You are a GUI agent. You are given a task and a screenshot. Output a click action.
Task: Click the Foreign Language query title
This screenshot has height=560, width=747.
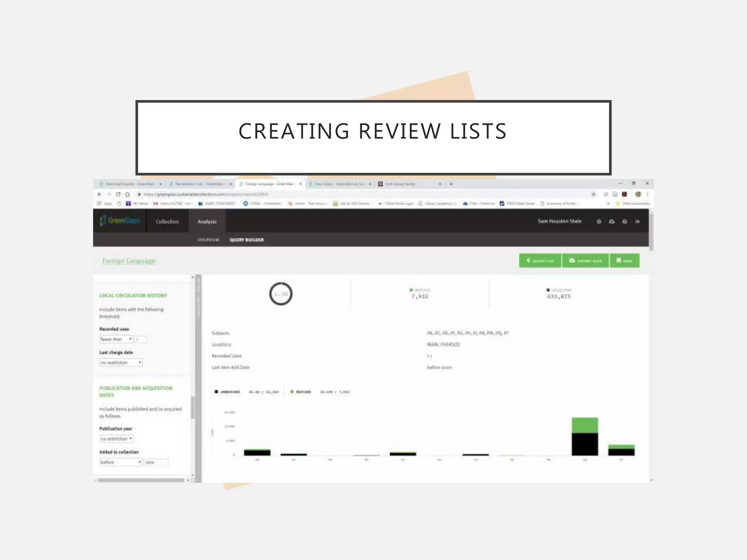click(x=129, y=261)
